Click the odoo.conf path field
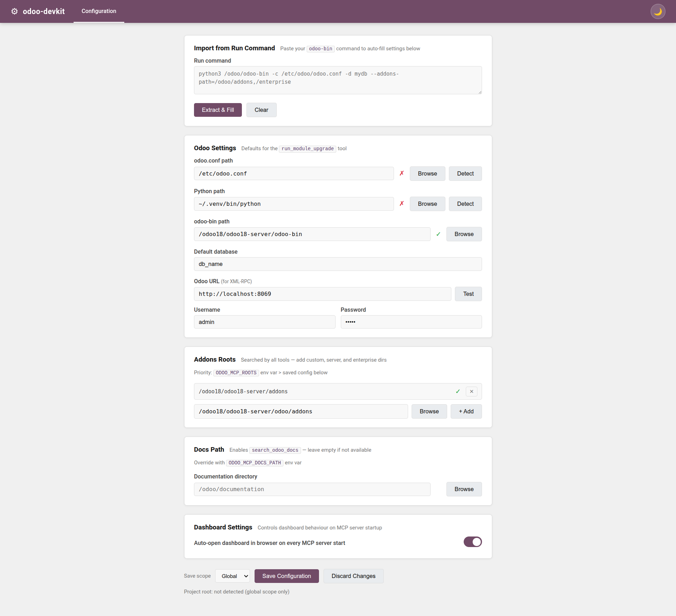The width and height of the screenshot is (676, 616). [x=294, y=173]
